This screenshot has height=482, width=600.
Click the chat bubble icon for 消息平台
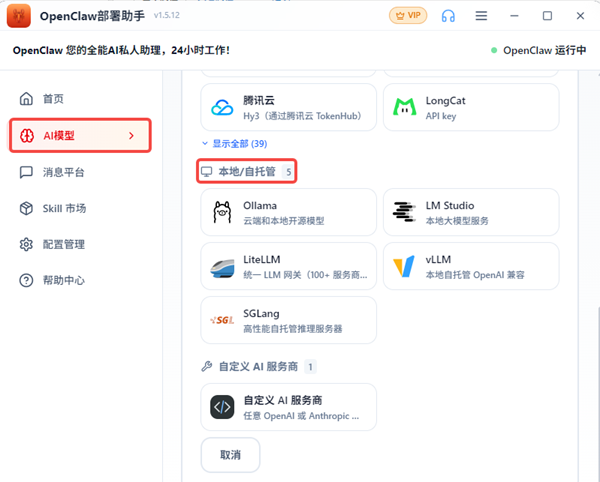26,172
